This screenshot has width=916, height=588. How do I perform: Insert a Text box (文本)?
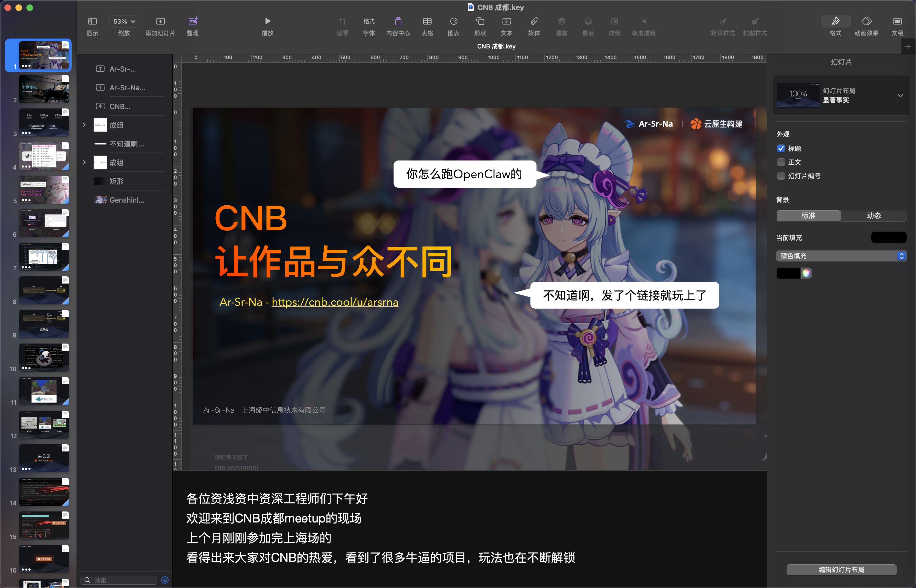(506, 21)
